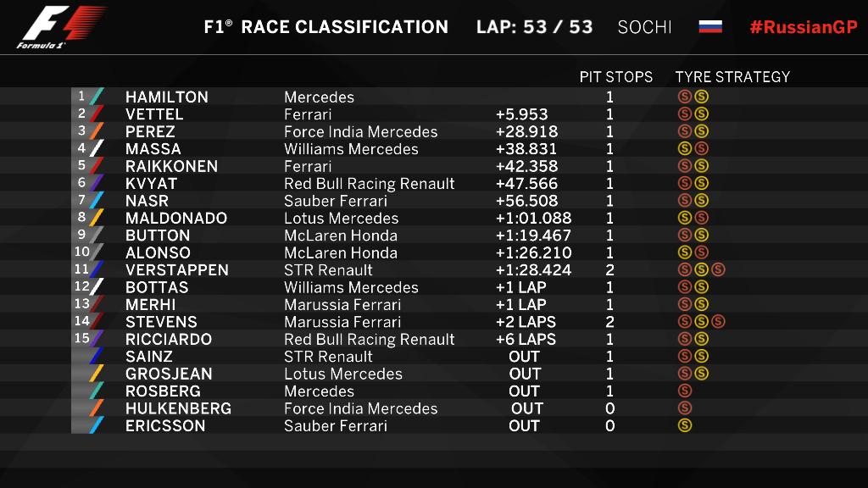The image size is (868, 488).
Task: Click the Formula 1 logo
Action: [61, 27]
